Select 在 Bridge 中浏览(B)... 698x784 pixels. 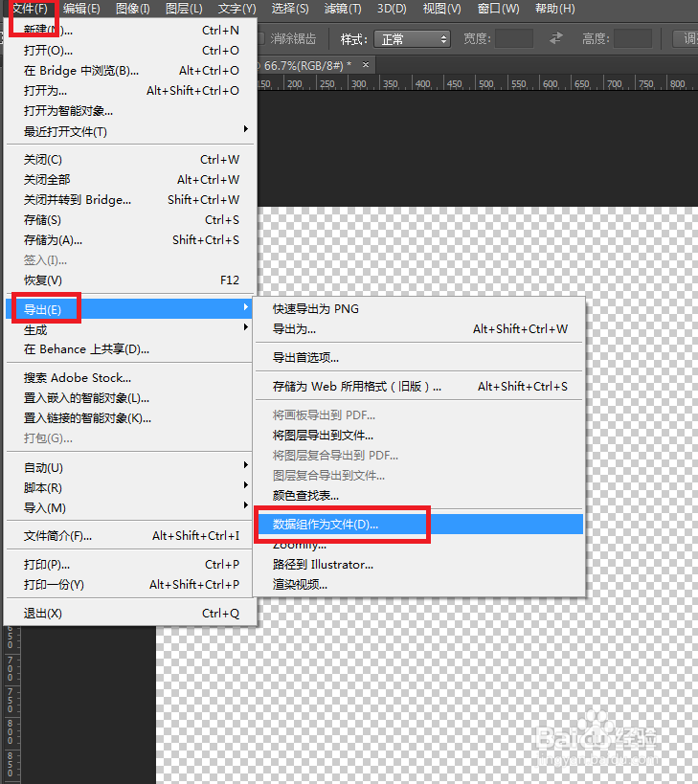tap(130, 71)
